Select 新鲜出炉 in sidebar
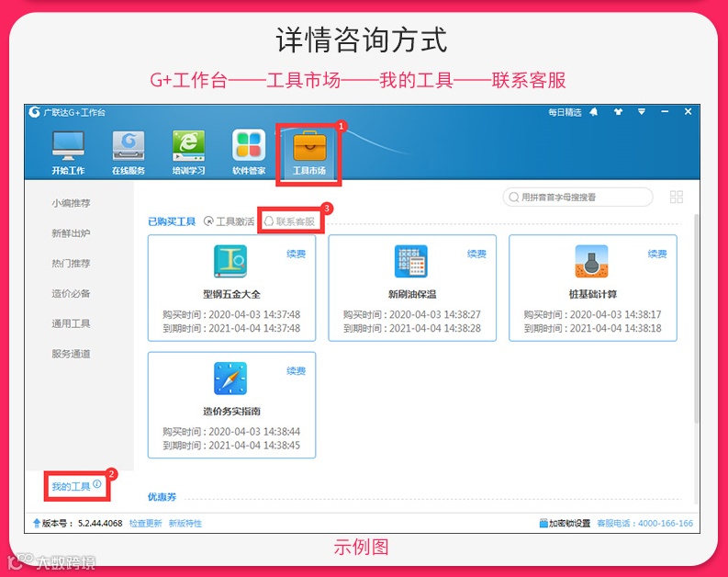728x577 pixels. 71,233
